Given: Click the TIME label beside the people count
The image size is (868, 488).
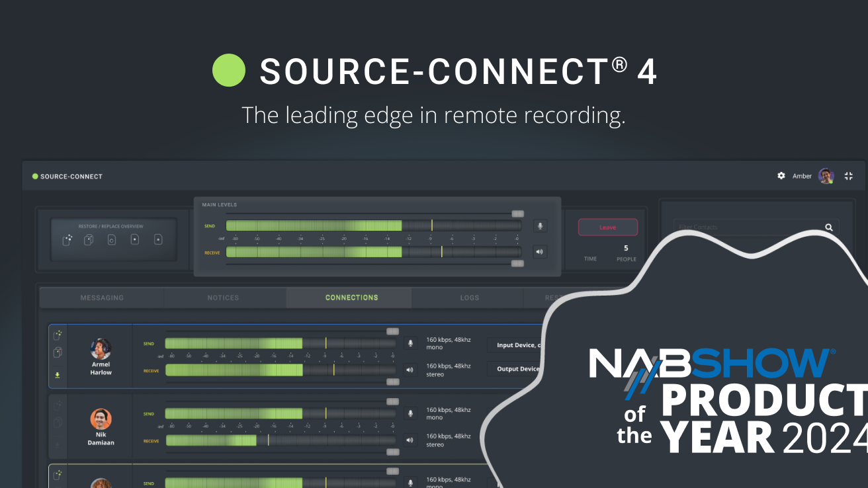Looking at the screenshot, I should pos(590,259).
